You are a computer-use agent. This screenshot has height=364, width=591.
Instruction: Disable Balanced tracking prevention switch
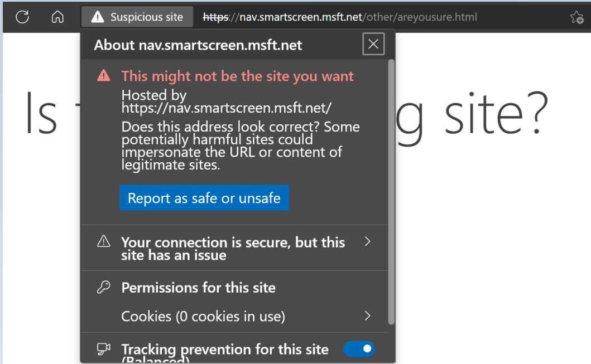[359, 348]
